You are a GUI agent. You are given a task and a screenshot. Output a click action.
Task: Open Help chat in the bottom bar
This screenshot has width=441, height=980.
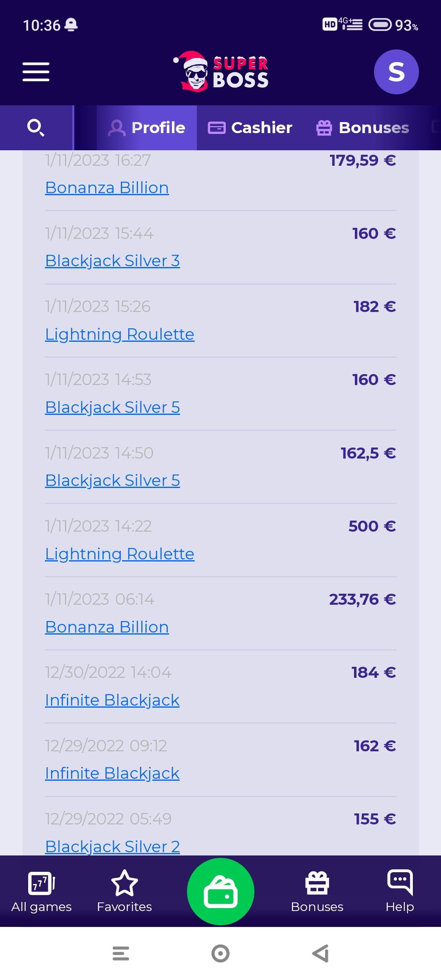click(400, 891)
